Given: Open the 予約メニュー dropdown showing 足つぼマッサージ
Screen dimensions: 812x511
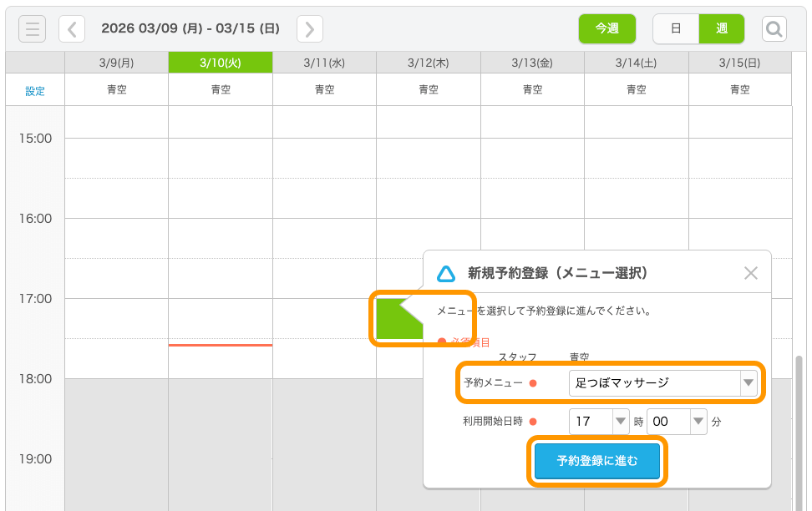Looking at the screenshot, I should (x=664, y=382).
